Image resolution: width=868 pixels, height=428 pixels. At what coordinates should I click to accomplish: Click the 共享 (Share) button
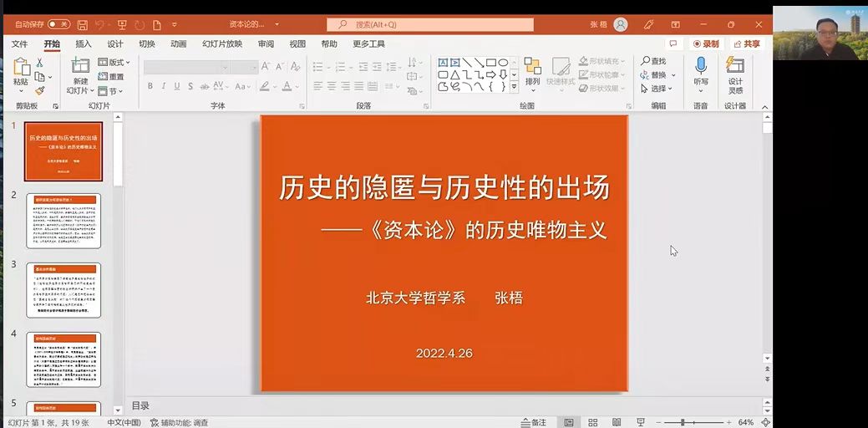[747, 43]
